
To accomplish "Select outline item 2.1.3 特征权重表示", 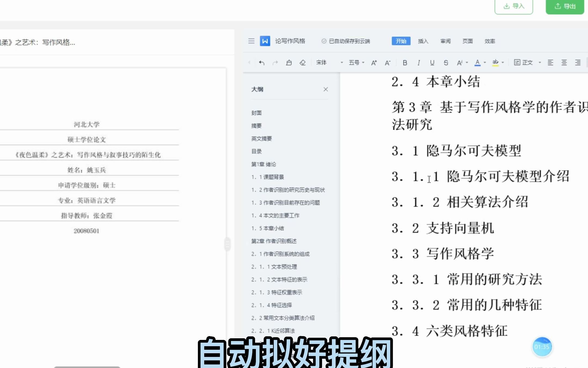I will [x=277, y=292].
